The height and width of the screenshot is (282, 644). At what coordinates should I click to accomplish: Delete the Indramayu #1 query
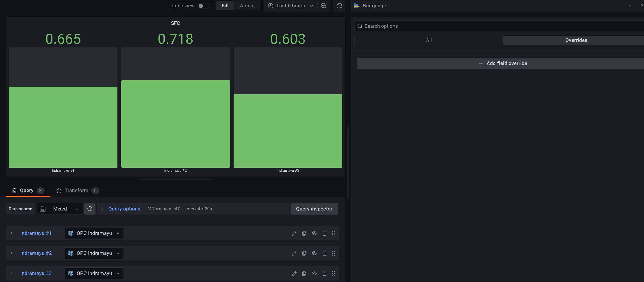324,233
